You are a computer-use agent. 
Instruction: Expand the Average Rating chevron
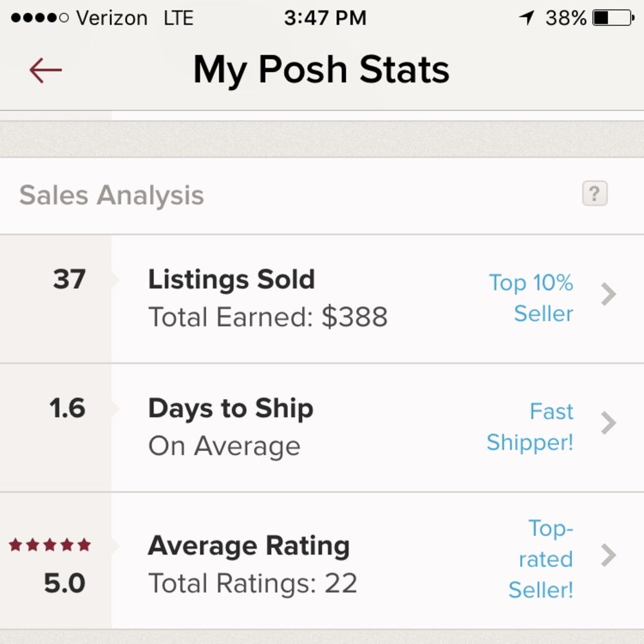tap(608, 555)
